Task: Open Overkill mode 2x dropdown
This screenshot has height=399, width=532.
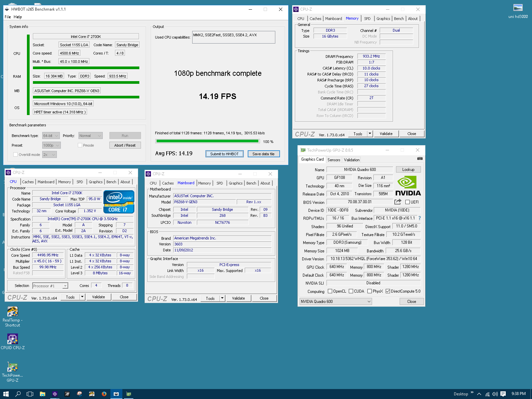Action: pyautogui.click(x=49, y=155)
